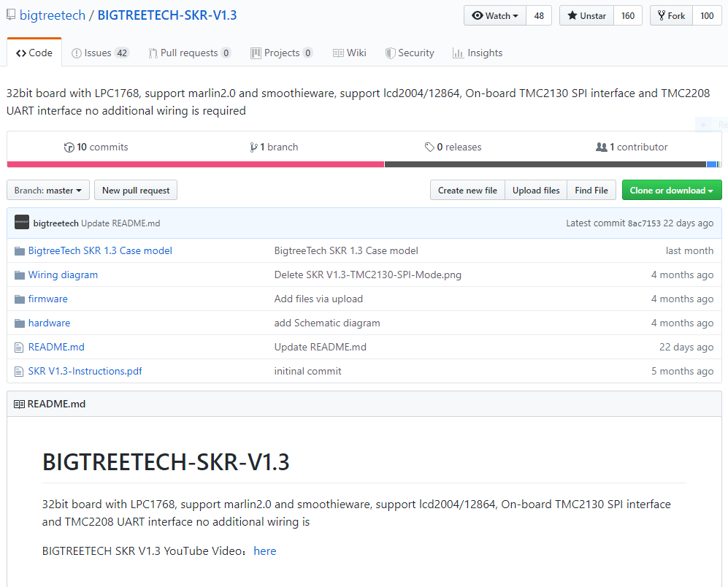View the 1 branch link
This screenshot has width=728, height=587.
tap(274, 147)
